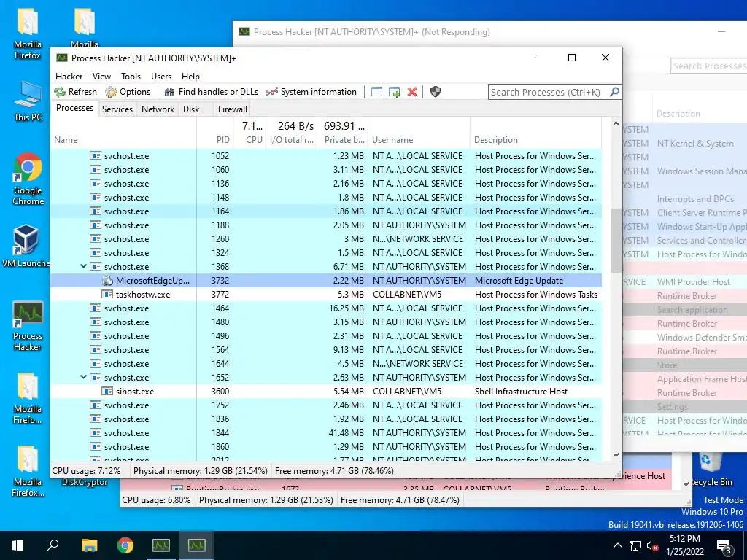Select the This PC desktop icon
This screenshot has width=747, height=560.
[28, 101]
